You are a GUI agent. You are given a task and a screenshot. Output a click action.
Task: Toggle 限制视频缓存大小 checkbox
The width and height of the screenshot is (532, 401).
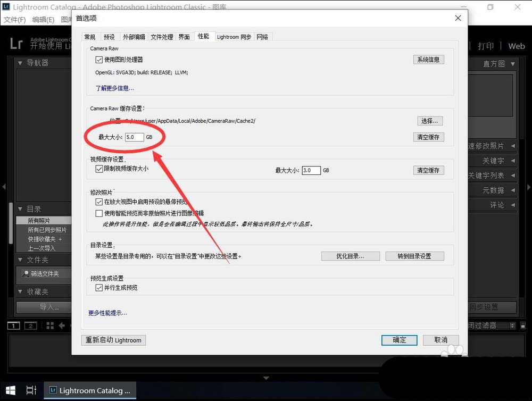pos(99,169)
